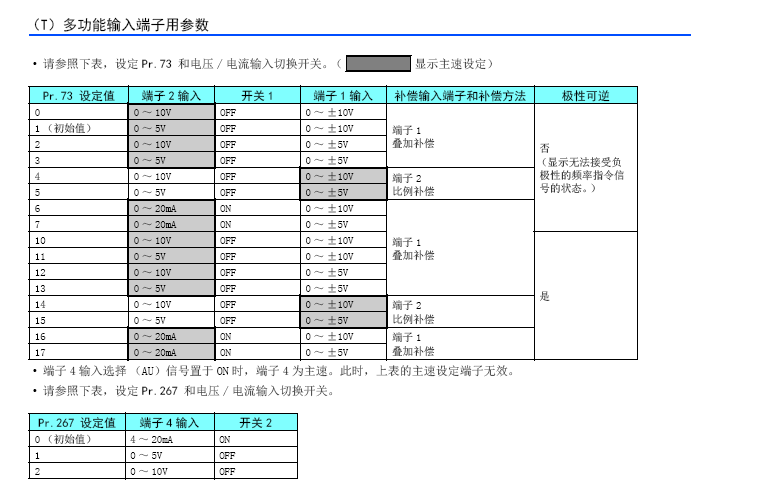The height and width of the screenshot is (486, 762).
Task: Click the '1 (初始值)' cell in Pr. 73 table
Action: 79,128
